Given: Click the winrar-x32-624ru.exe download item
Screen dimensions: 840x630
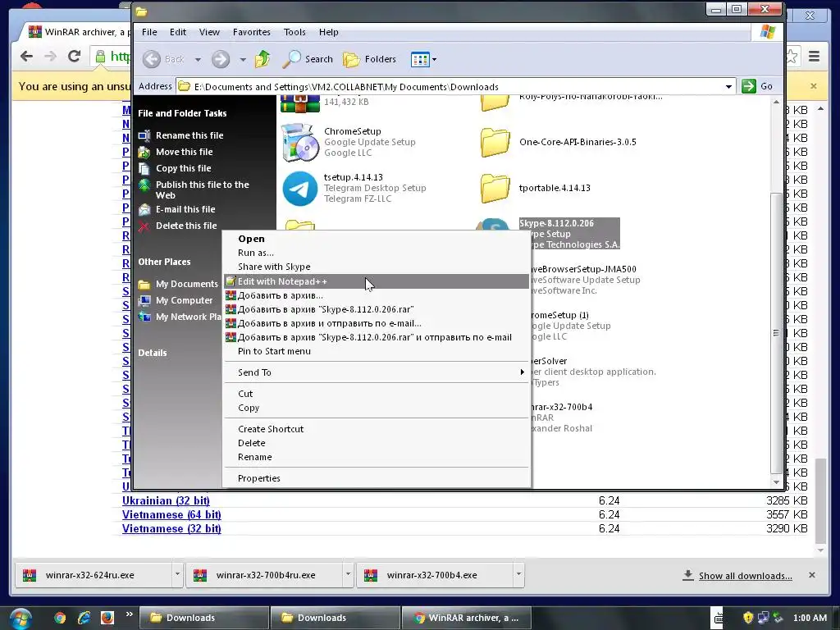Looking at the screenshot, I should click(x=94, y=575).
